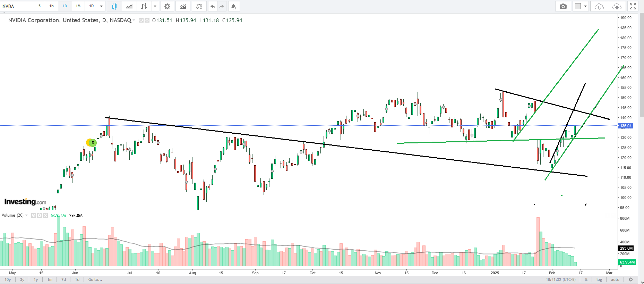
Task: Click the C135.94 close value in legend
Action: click(232, 20)
